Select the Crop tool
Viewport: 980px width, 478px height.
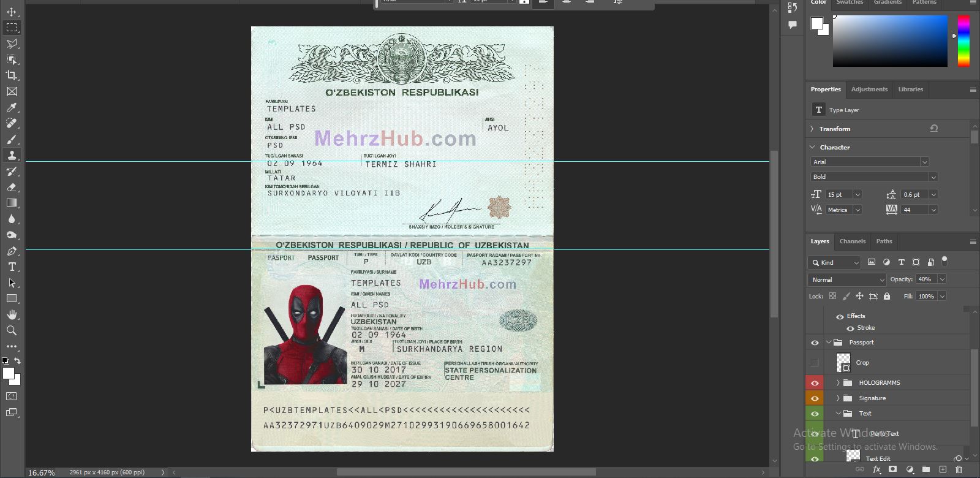[12, 75]
